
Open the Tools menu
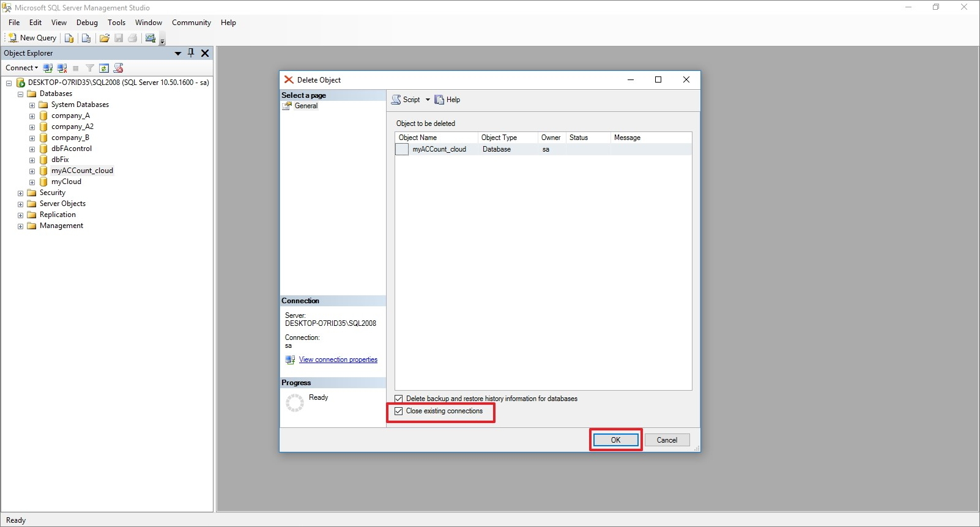point(116,23)
